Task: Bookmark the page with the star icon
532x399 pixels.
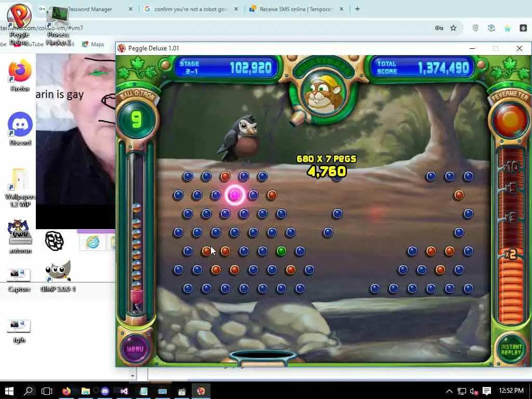Action: (x=453, y=28)
